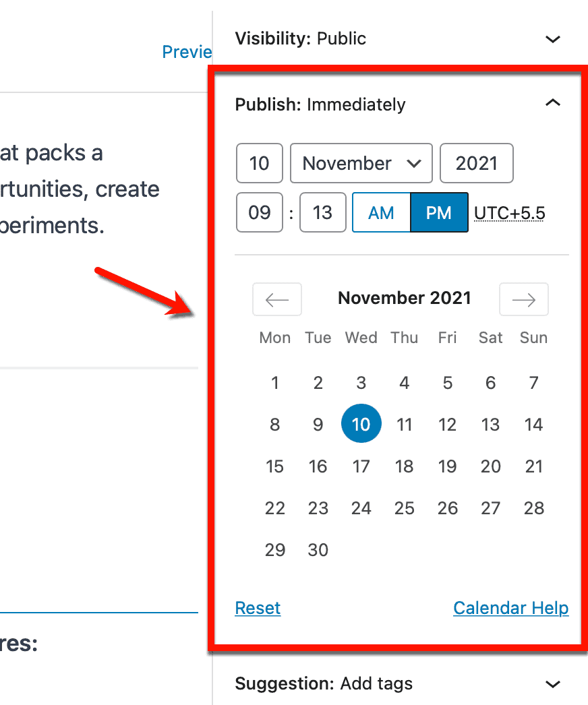This screenshot has height=705, width=588.
Task: Expand the Suggestion: Add tags section
Action: pyautogui.click(x=553, y=683)
